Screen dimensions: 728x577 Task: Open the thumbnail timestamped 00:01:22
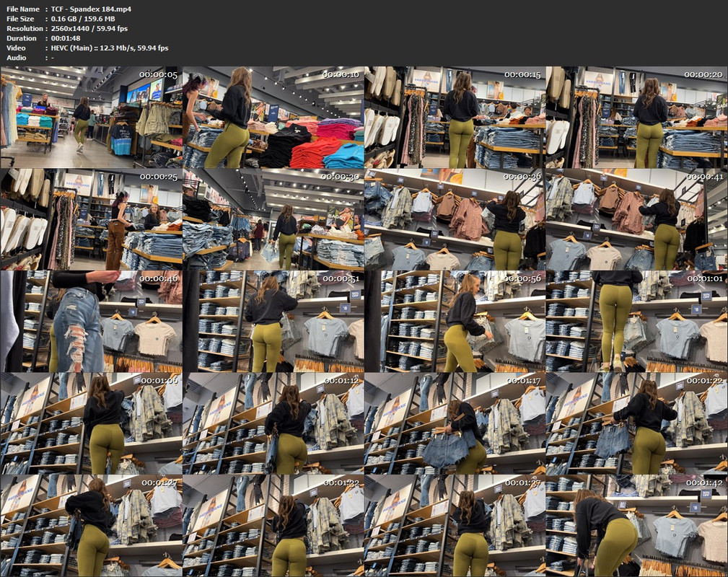tap(636, 423)
